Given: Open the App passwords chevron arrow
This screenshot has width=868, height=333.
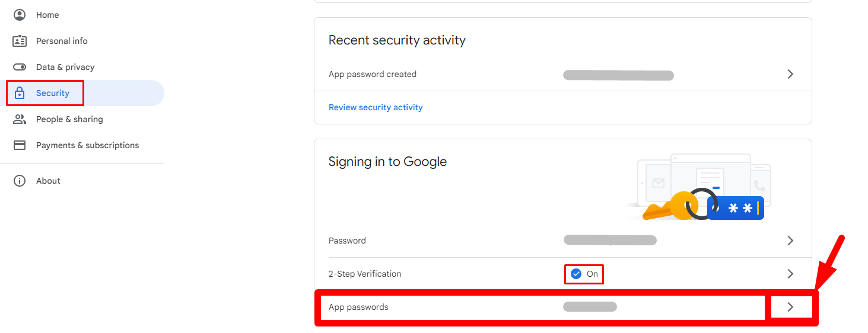Looking at the screenshot, I should pos(790,307).
